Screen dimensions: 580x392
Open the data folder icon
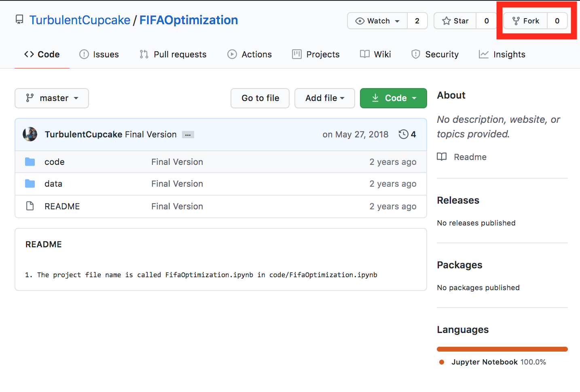(30, 184)
